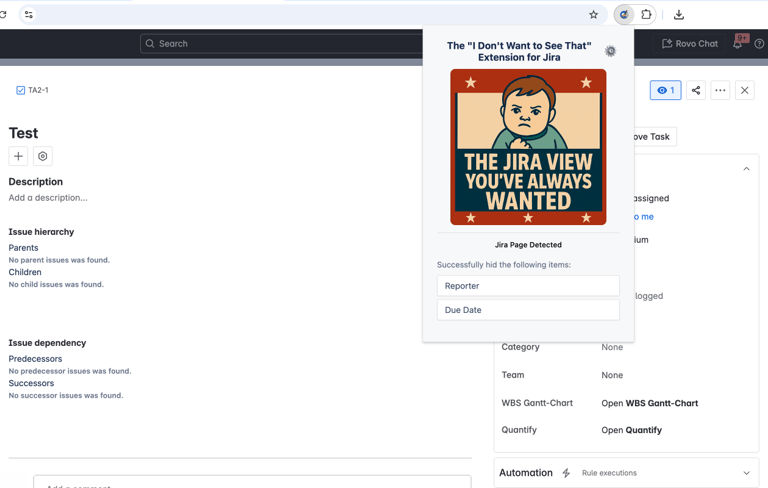The width and height of the screenshot is (768, 488).
Task: Click the Add a comment box
Action: click(252, 482)
